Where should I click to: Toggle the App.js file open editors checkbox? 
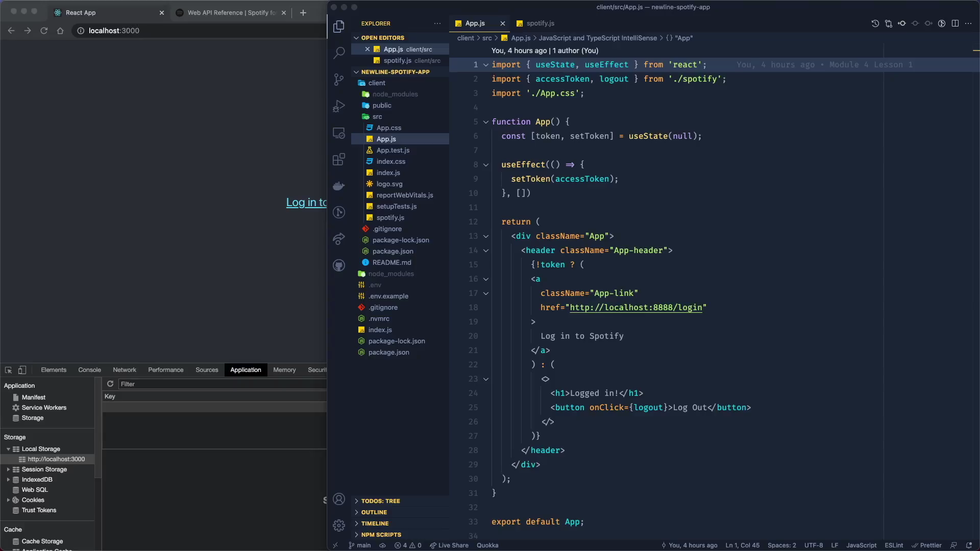point(367,49)
